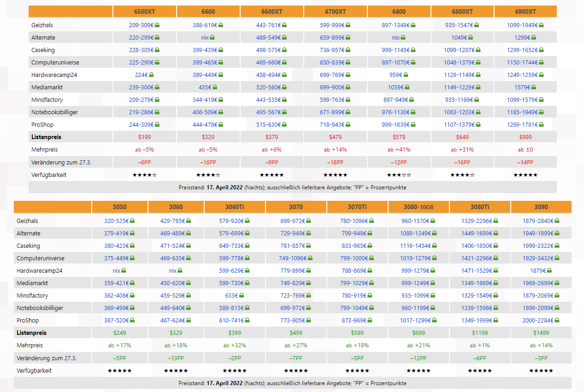This screenshot has width=584, height=392.
Task: Click the lock icon beside Computeruniverse 3070 price
Action: click(310, 258)
